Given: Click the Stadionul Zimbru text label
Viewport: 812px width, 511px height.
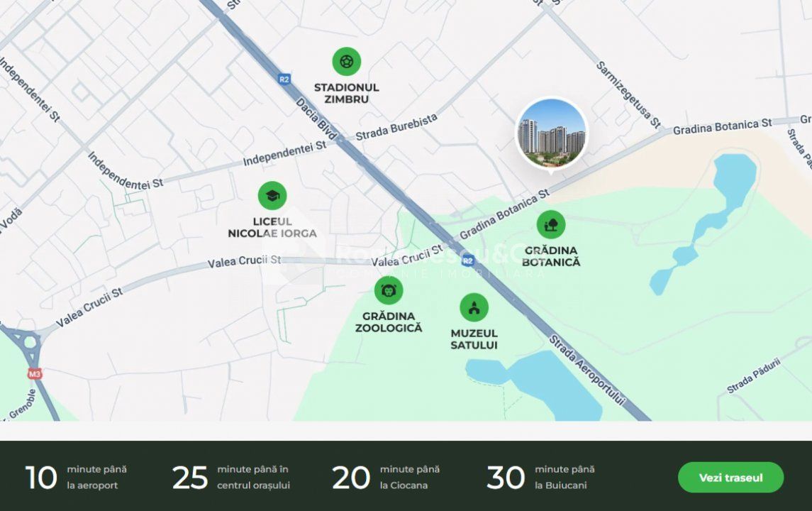Looking at the screenshot, I should (347, 93).
